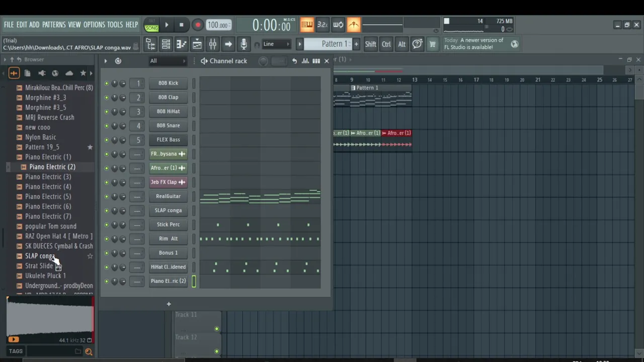Open the 808 Snare channel button
644x362 pixels.
[x=168, y=126]
